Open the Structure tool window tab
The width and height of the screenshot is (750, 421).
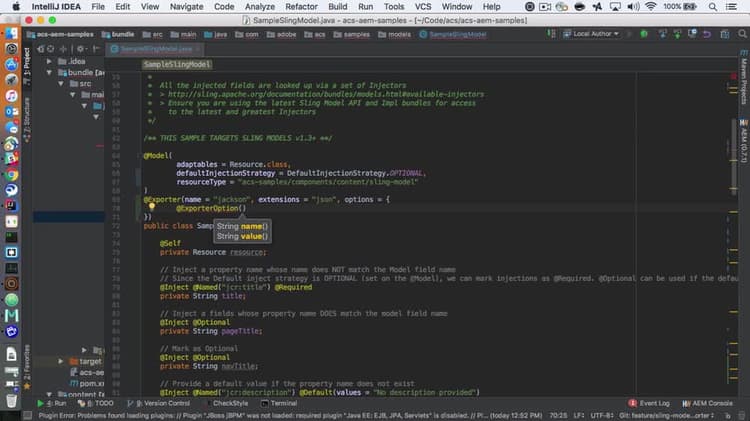coord(27,120)
